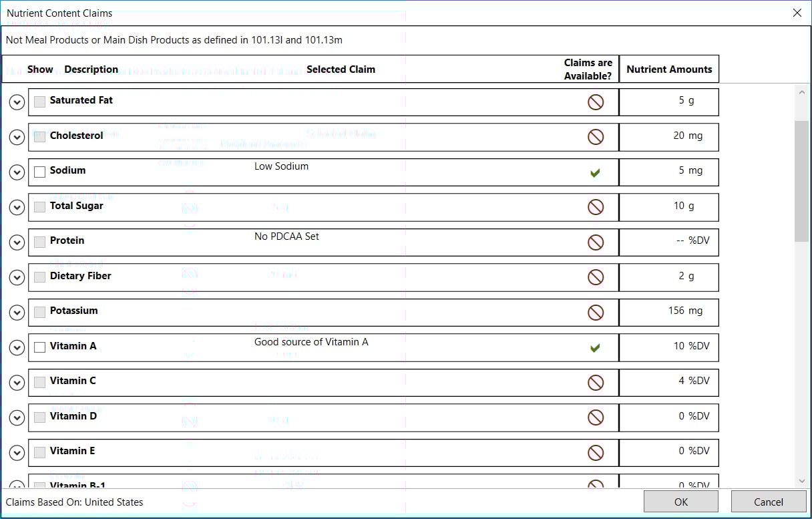Click the unavailable icon in Cholesterol row

coord(595,137)
